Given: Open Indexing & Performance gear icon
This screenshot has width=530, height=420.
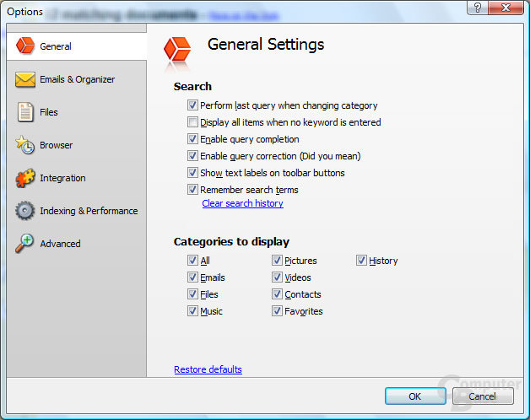Looking at the screenshot, I should tap(25, 211).
